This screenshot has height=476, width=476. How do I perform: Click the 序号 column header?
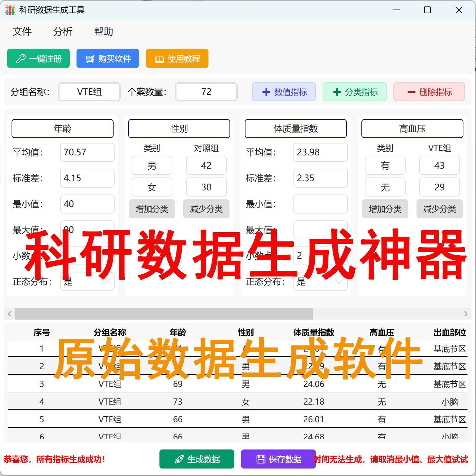42,333
